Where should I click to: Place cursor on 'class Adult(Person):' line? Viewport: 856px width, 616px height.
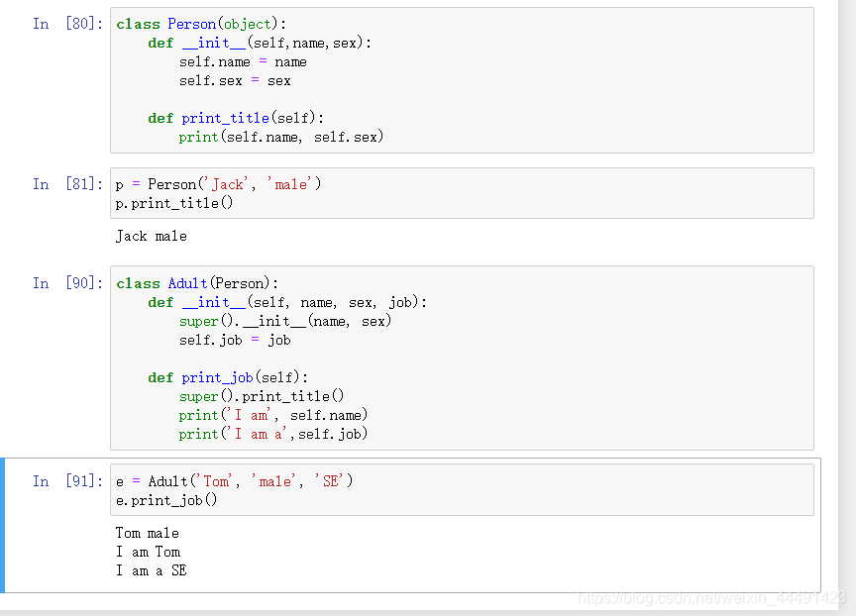(197, 283)
